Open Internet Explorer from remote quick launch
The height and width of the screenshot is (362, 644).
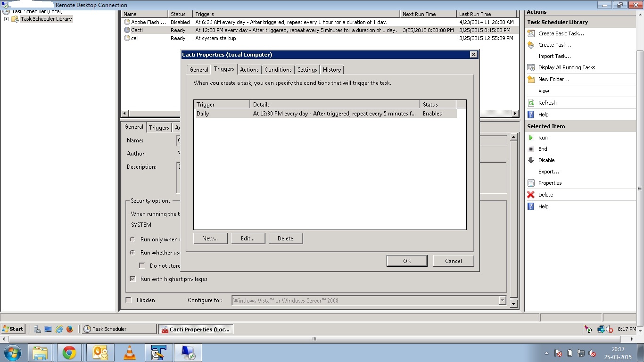59,329
